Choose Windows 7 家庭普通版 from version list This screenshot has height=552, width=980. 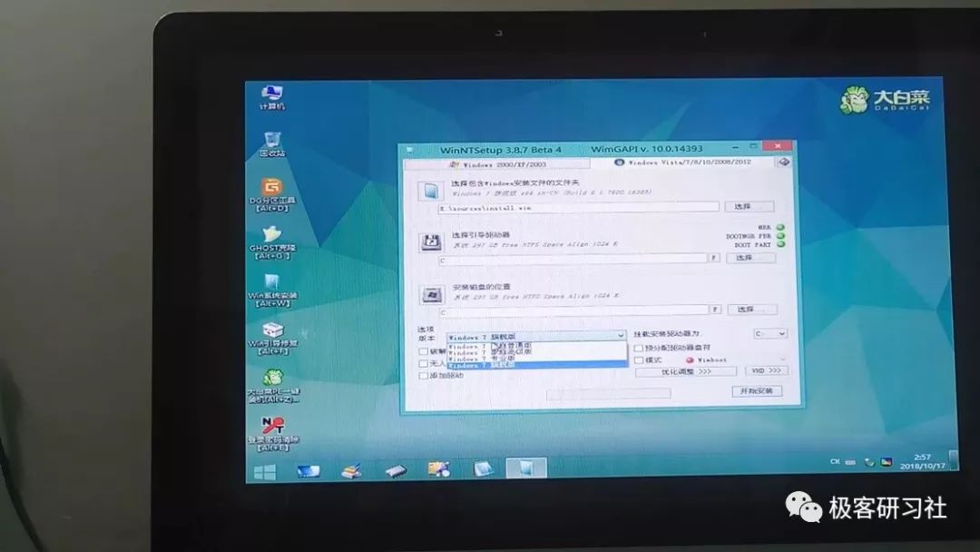click(537, 345)
